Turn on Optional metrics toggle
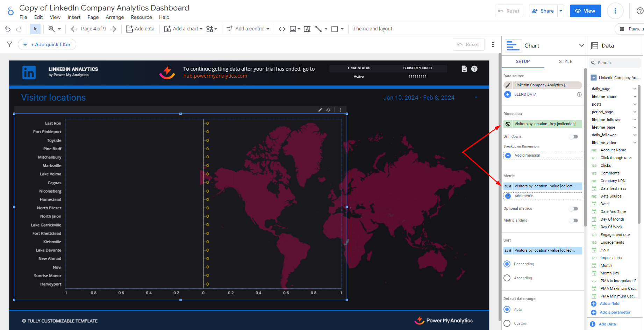Image resolution: width=644 pixels, height=330 pixels. coord(573,209)
